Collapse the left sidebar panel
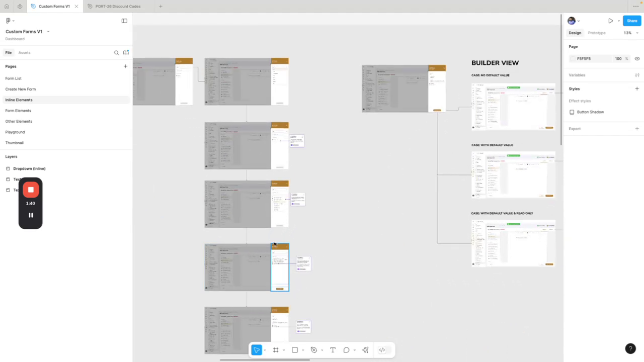The height and width of the screenshot is (362, 644). tap(124, 21)
